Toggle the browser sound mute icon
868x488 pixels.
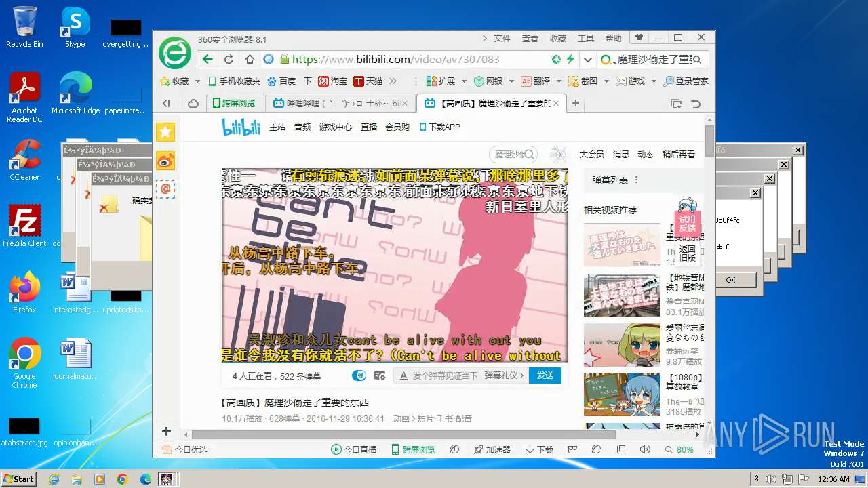pos(645,449)
